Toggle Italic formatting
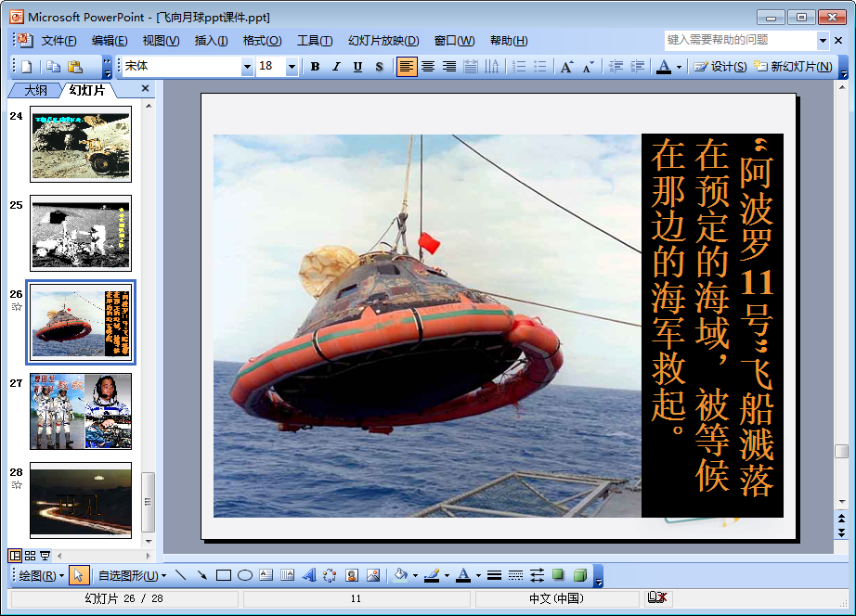This screenshot has height=616, width=856. 336,67
